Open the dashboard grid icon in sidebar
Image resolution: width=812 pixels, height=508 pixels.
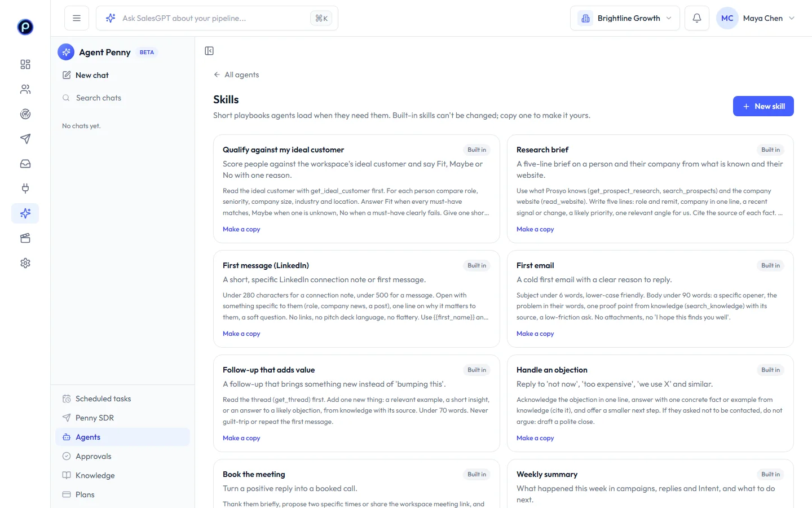pos(25,64)
